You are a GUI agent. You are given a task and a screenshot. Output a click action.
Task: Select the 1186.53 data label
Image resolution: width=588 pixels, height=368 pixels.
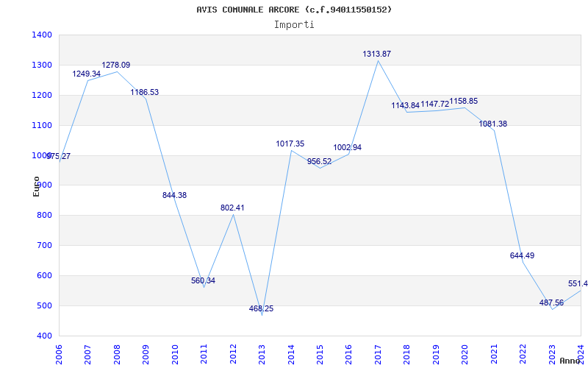coord(144,93)
